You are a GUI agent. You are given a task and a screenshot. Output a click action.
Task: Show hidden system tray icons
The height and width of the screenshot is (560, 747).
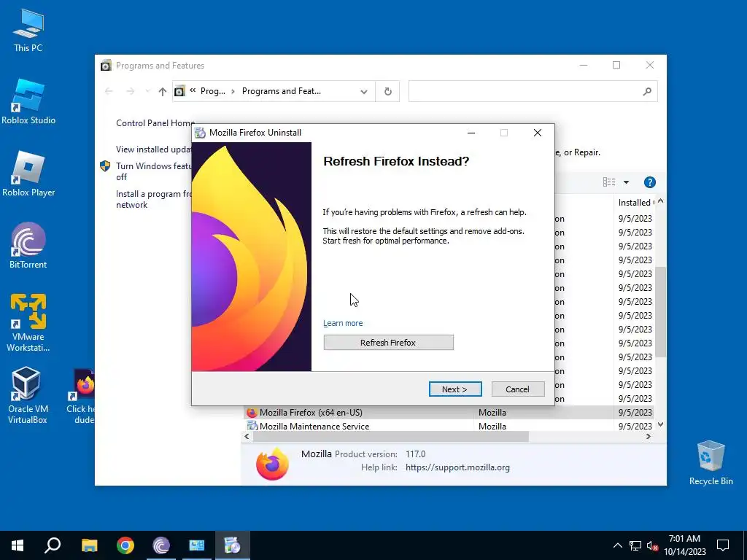[617, 545]
